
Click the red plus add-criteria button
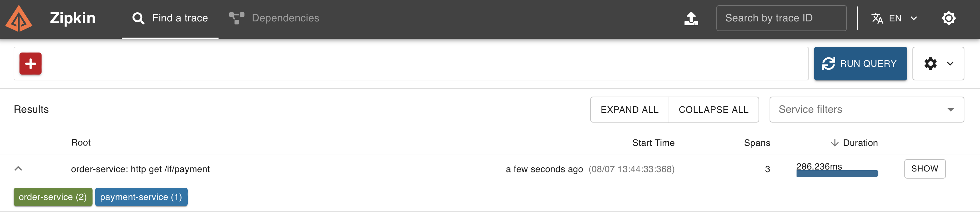pos(31,64)
